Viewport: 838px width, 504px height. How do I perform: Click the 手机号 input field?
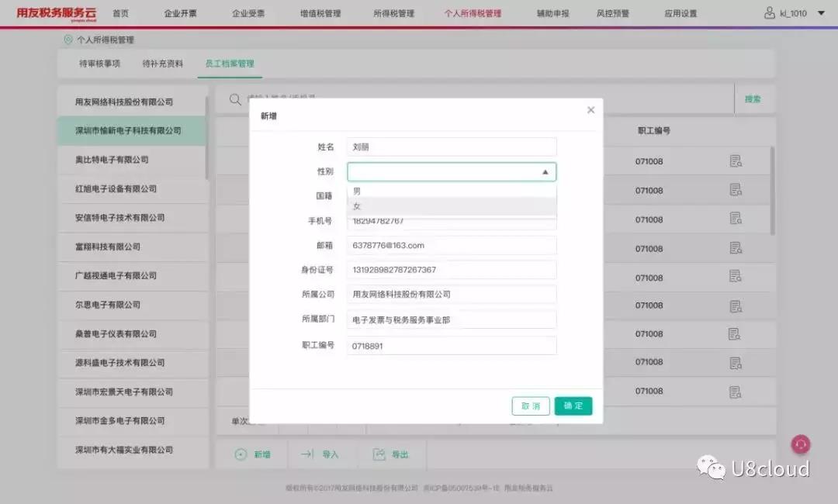[452, 222]
